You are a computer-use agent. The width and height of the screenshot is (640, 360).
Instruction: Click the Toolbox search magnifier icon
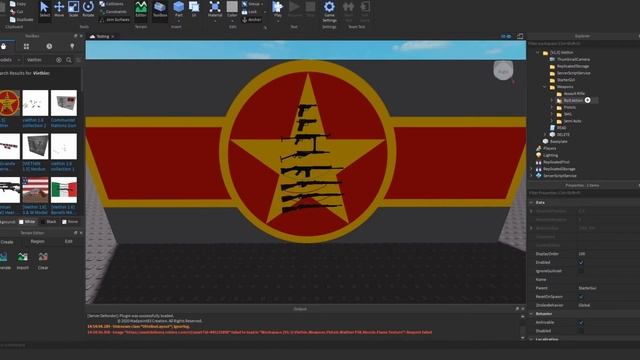pos(69,60)
